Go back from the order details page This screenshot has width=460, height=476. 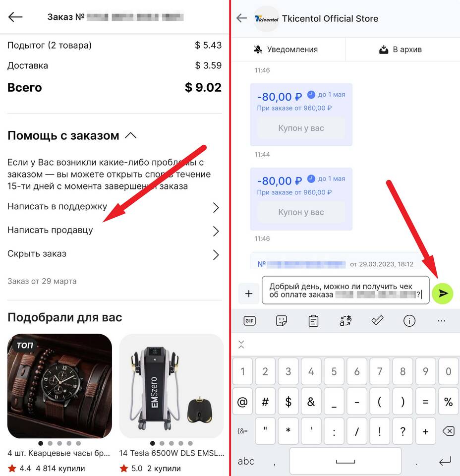click(x=15, y=17)
